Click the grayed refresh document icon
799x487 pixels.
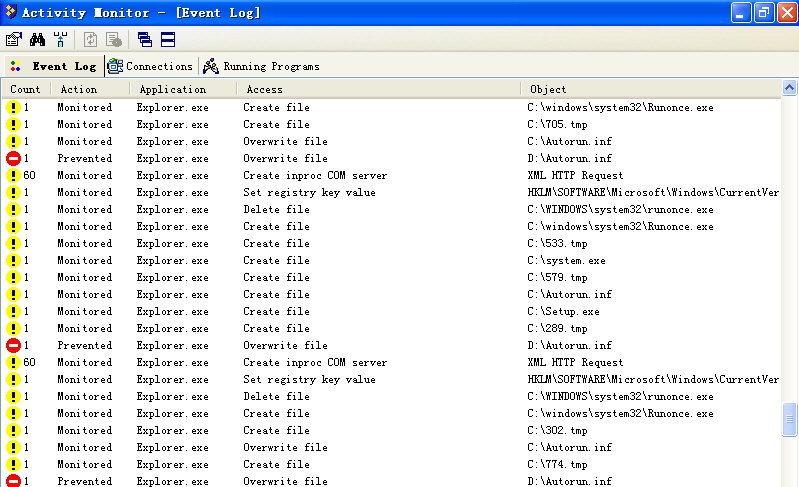coord(90,39)
